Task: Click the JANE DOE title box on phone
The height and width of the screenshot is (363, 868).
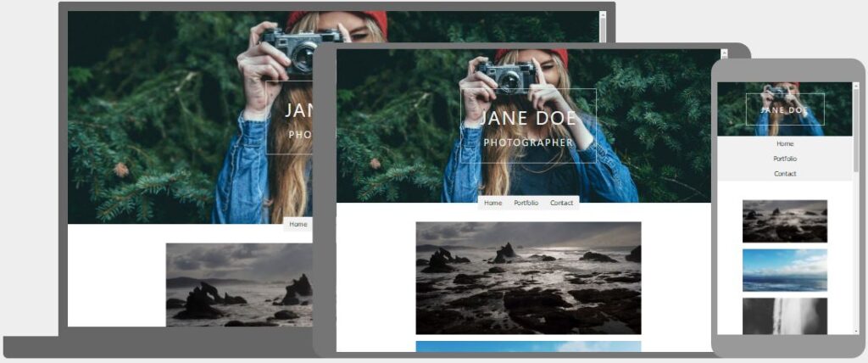Action: click(x=784, y=109)
